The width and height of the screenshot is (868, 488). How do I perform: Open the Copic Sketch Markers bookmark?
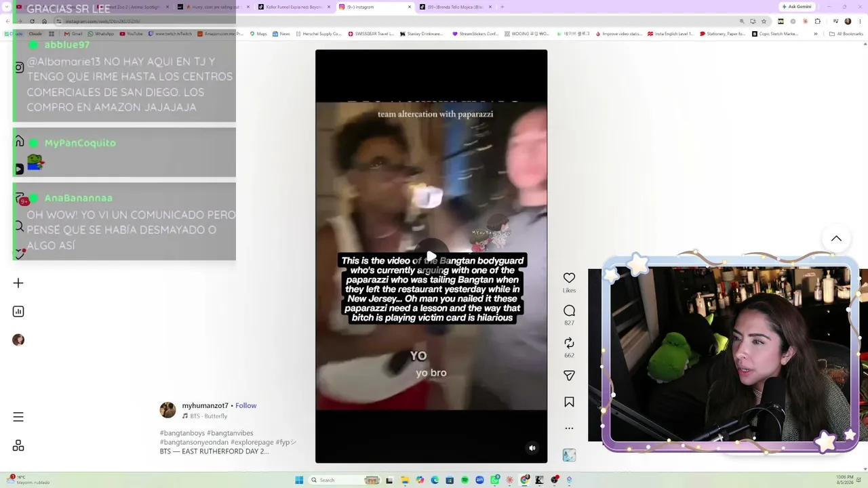[775, 34]
